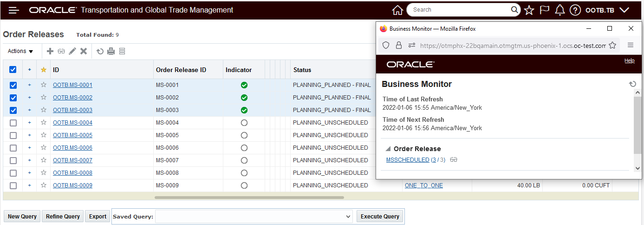Sort by the Status column header
Viewport: 644px width, 225px height.
pyautogui.click(x=302, y=70)
